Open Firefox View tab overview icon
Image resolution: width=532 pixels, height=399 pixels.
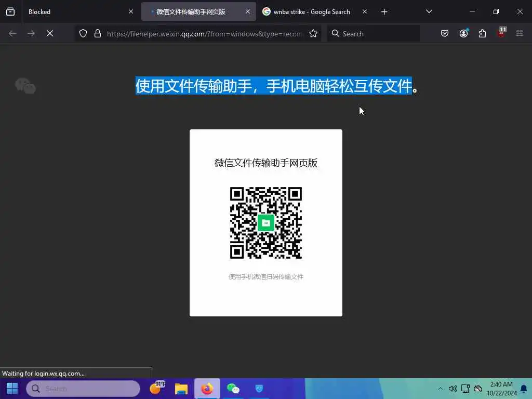[x=10, y=12]
